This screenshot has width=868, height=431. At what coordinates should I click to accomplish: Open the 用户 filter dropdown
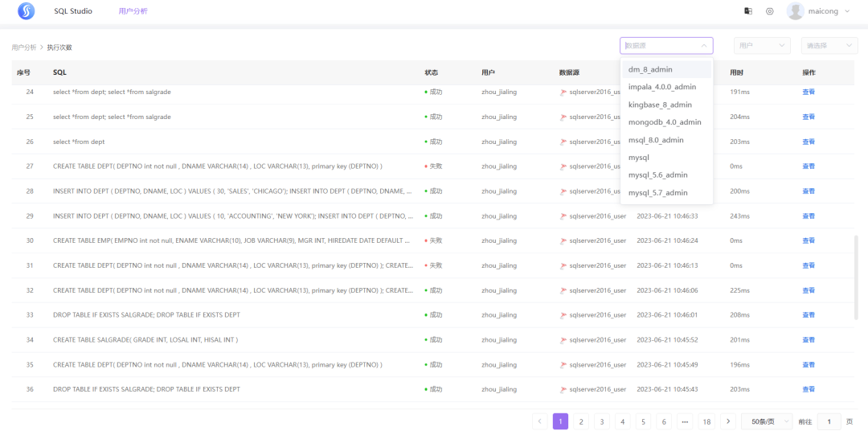click(x=762, y=45)
